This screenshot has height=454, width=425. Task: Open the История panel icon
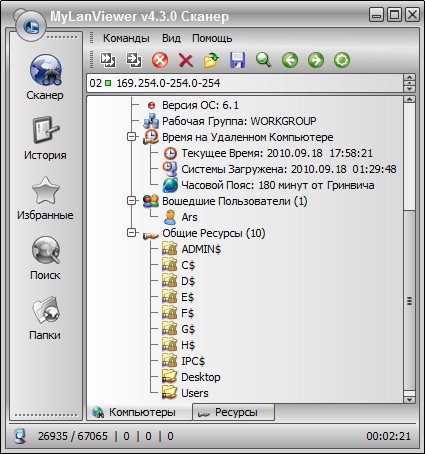click(45, 130)
